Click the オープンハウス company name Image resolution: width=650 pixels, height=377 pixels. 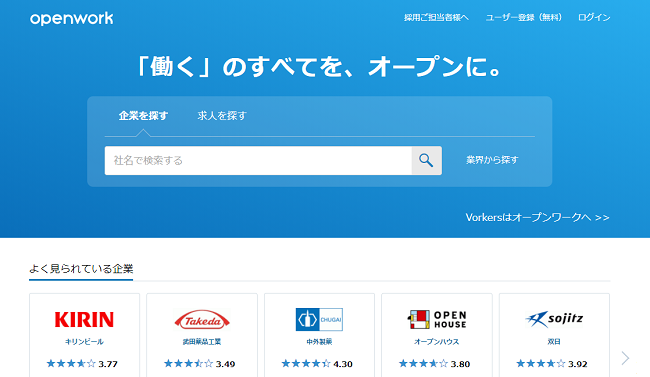(437, 342)
